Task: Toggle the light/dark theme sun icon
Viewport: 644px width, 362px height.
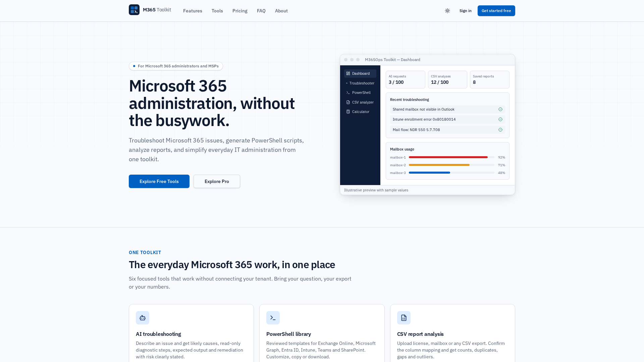Action: [x=447, y=11]
